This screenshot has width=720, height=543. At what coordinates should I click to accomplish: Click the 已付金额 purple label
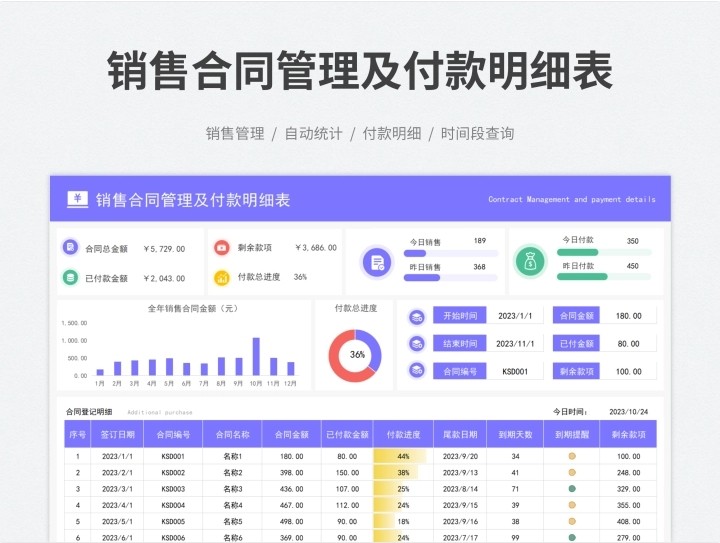coord(576,344)
